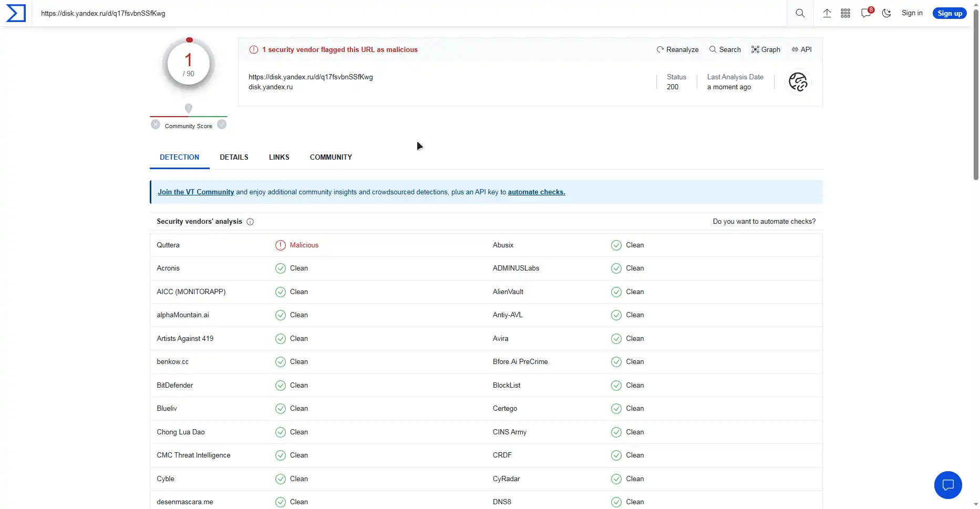980x509 pixels.
Task: Click the Clean check icon for Cyble
Action: [x=281, y=479]
